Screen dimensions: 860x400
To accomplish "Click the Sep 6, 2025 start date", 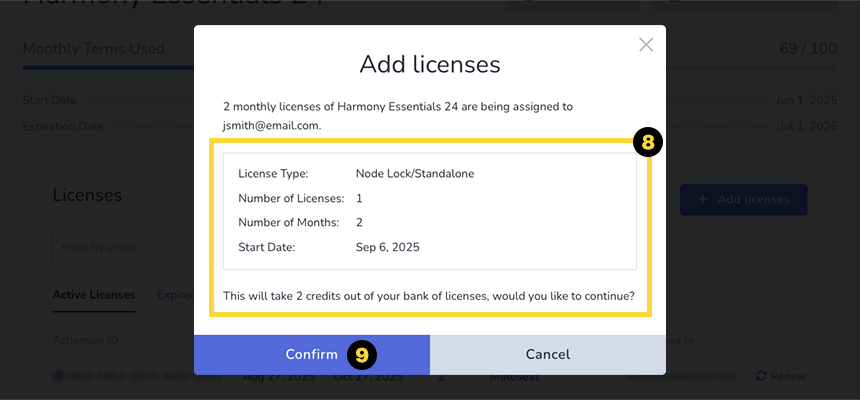I will pyautogui.click(x=388, y=246).
